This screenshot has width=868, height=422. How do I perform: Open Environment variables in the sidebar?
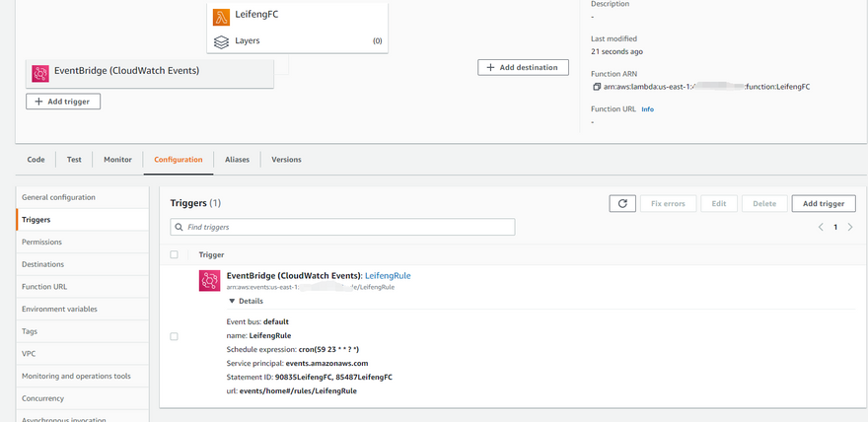point(59,309)
